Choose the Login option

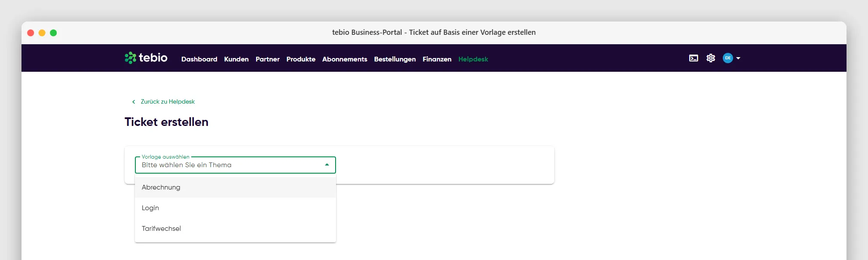tap(235, 208)
